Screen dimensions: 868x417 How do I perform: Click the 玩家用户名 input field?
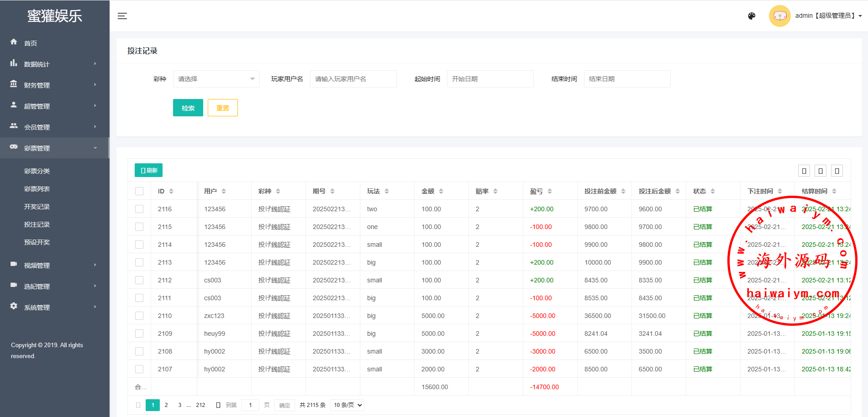click(353, 79)
